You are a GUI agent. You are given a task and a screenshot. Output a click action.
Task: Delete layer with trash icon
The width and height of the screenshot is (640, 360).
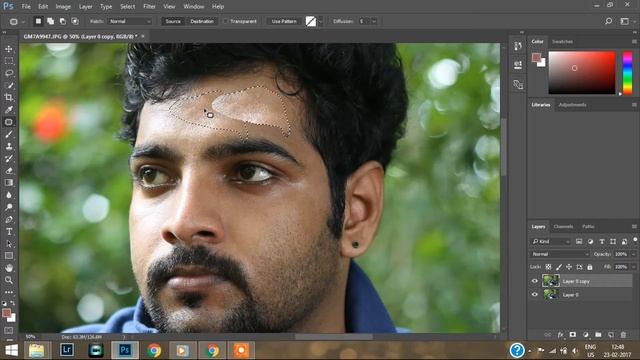pyautogui.click(x=623, y=335)
